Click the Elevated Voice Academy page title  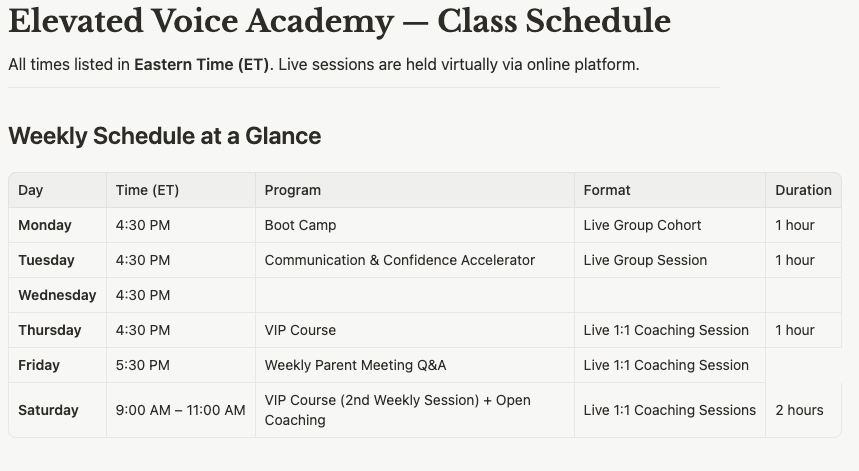coord(339,22)
